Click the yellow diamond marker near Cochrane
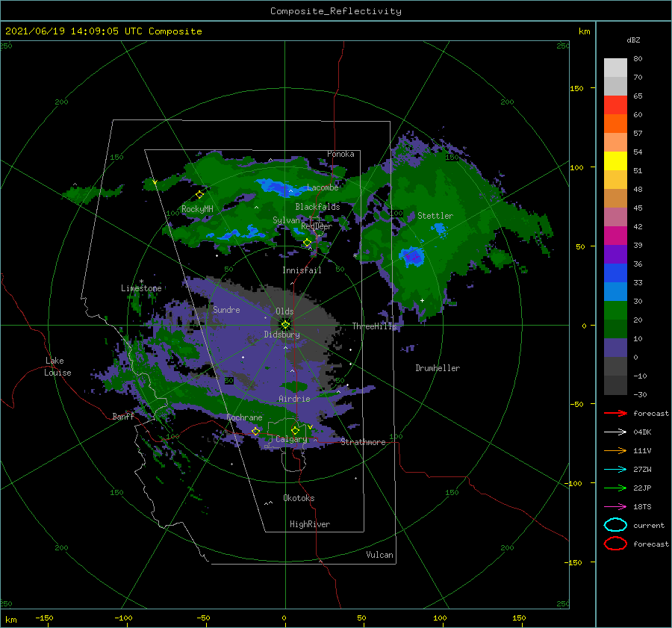Viewport: 672px width, 628px height. tap(255, 432)
